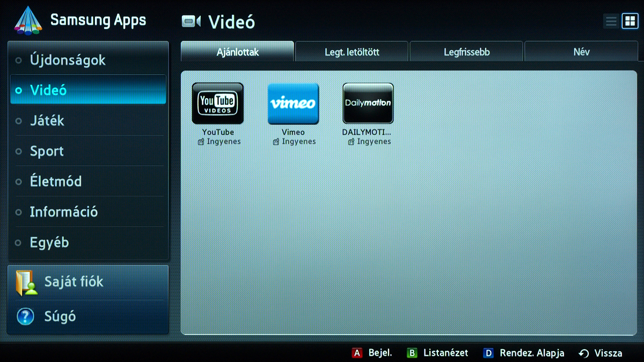Click the blue D button icon
Screen dimensions: 644x362
[488, 353]
